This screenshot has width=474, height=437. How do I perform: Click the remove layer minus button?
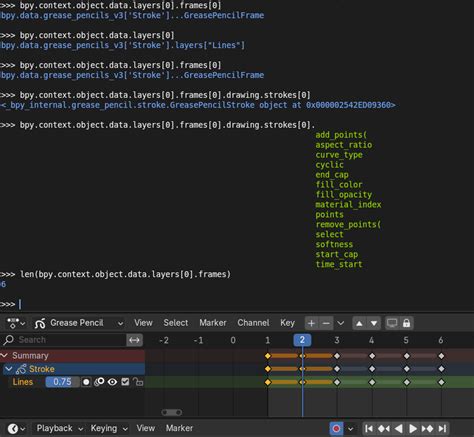(x=326, y=323)
